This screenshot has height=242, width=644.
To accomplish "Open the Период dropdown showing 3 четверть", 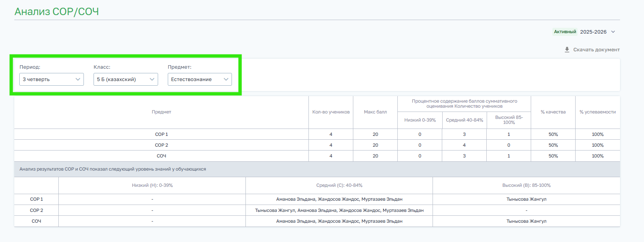I will click(x=51, y=79).
